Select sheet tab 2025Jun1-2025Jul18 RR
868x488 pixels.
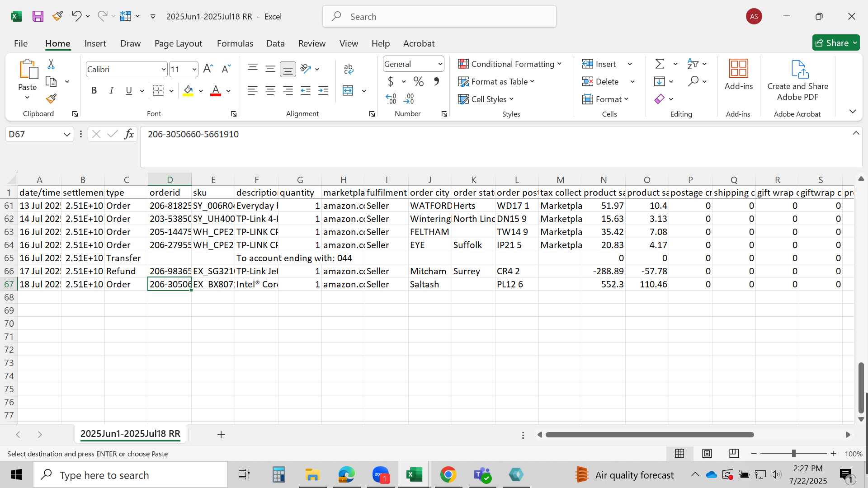(130, 434)
